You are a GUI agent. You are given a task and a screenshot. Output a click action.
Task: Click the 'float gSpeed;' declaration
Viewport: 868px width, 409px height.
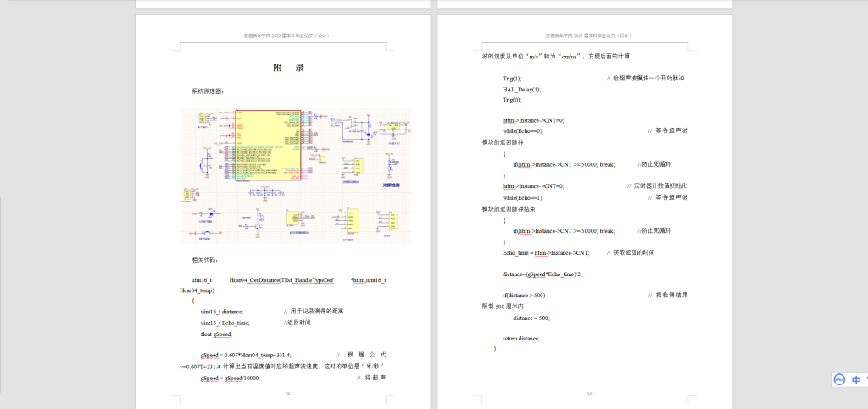tap(216, 334)
